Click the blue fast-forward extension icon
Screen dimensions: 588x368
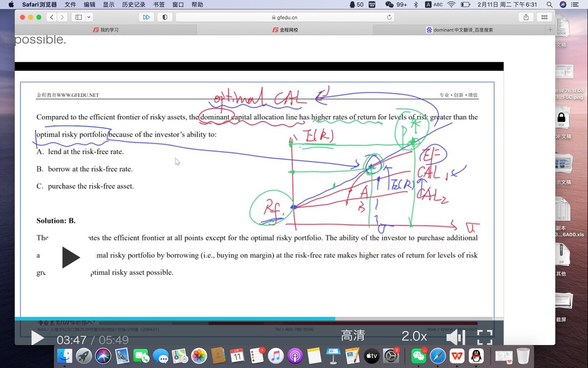pos(146,17)
